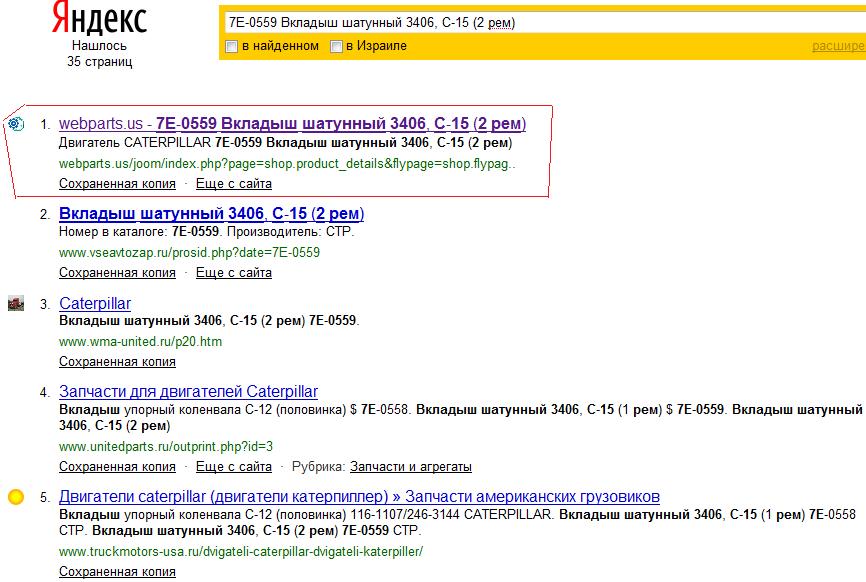Screen dimensions: 866x582
Task: Click the yellow circle favicon beside result 5
Action: (x=16, y=497)
